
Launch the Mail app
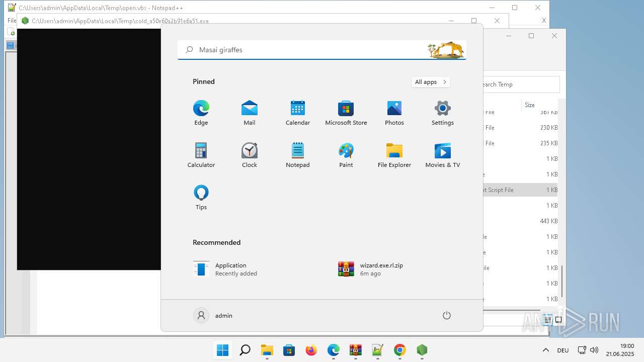[250, 113]
